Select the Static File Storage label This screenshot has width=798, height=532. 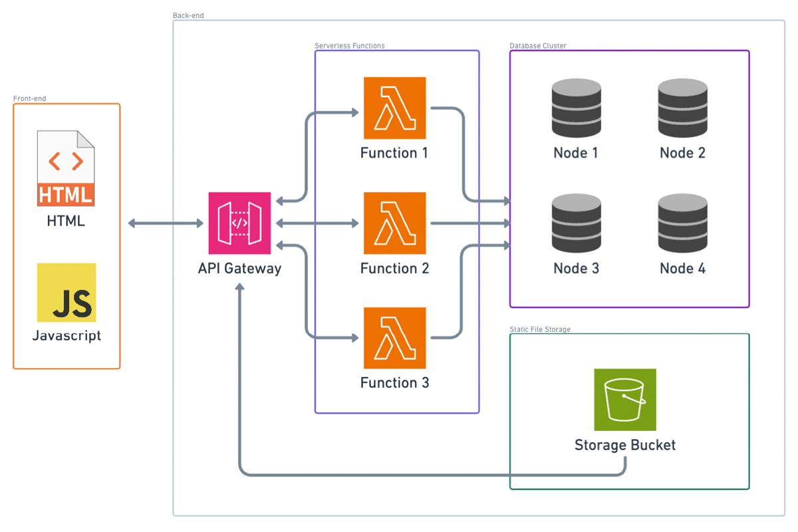(x=540, y=329)
